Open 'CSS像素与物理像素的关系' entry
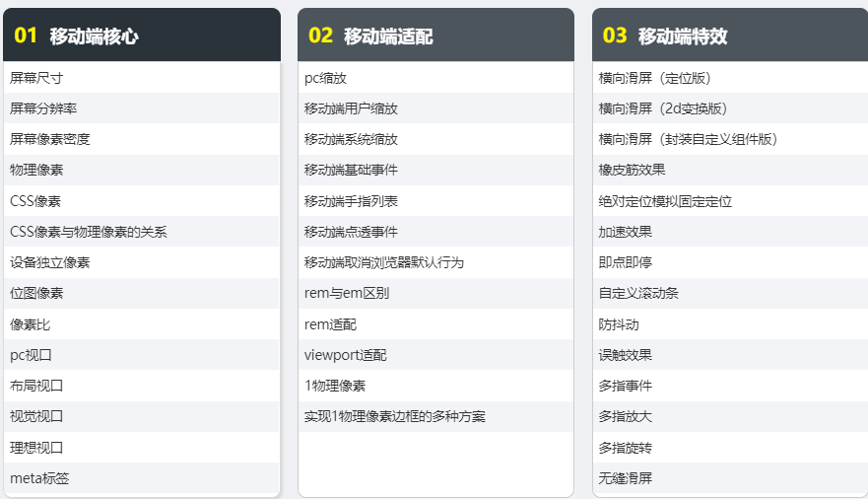Viewport: 868px width, 499px height. click(x=142, y=232)
